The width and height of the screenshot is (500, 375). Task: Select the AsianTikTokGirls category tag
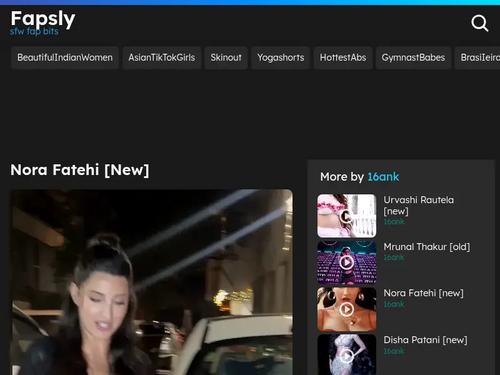pos(162,58)
